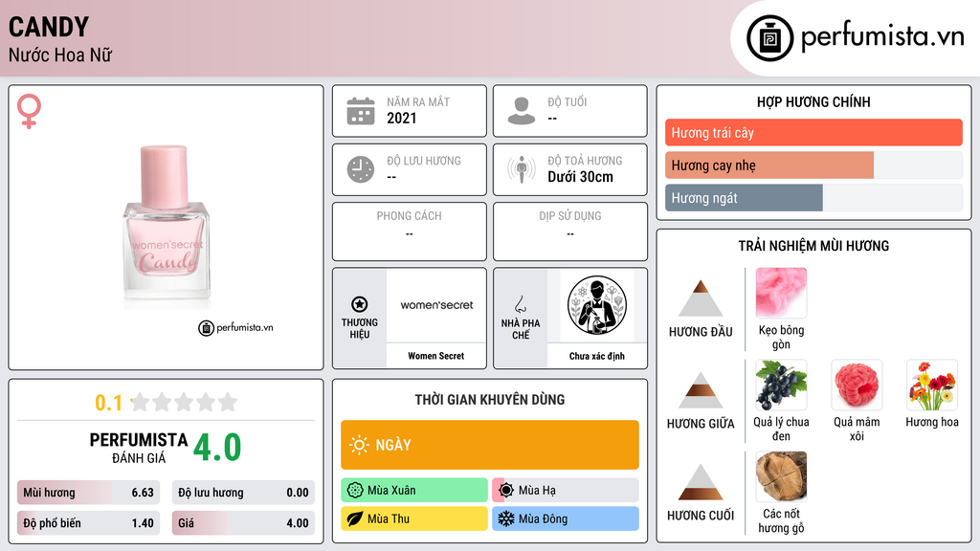Select the yellow Mùa Thu season button
Image resolution: width=980 pixels, height=551 pixels.
click(414, 518)
